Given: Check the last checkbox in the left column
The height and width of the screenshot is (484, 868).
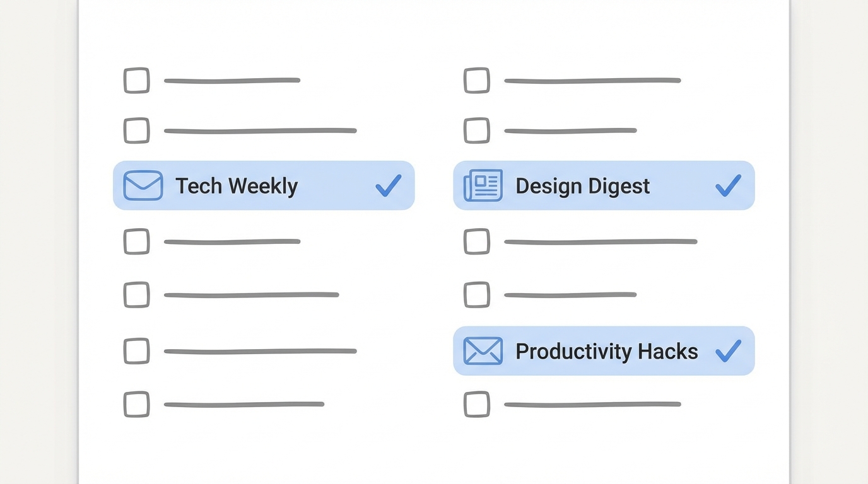Looking at the screenshot, I should 136,404.
